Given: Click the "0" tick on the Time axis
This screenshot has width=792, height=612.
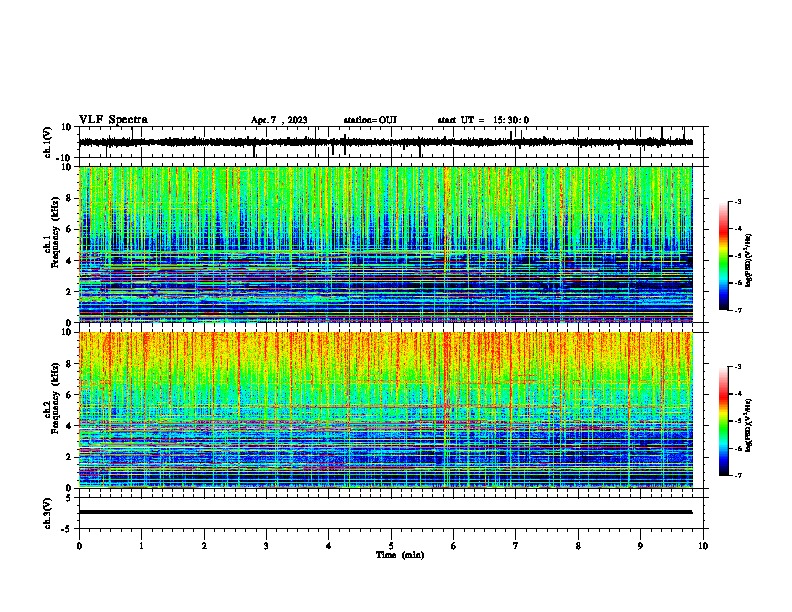Looking at the screenshot, I should [79, 546].
